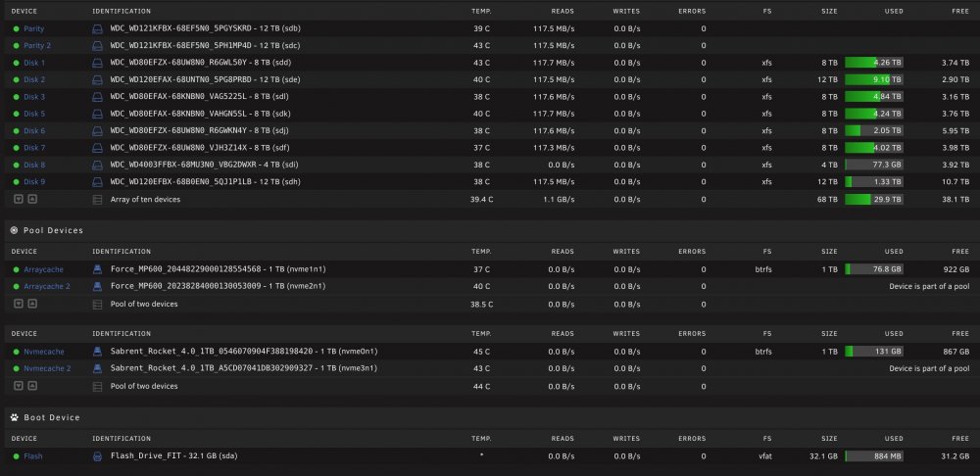This screenshot has width=980, height=476.
Task: Click the Parity 2 disk drive icon
Action: coord(97,46)
